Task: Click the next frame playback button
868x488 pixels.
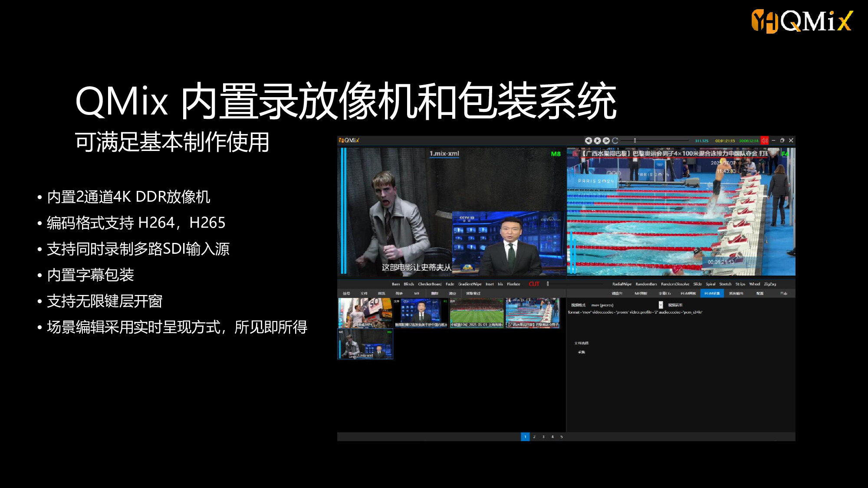Action: pos(606,141)
